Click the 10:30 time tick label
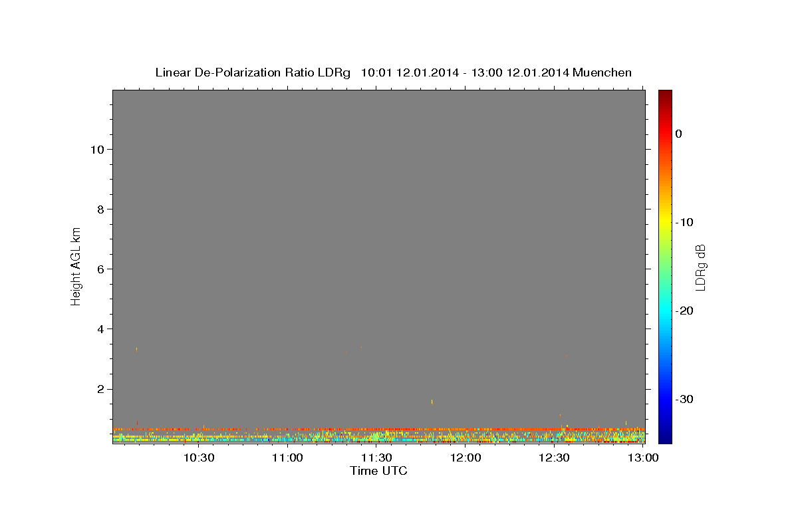This screenshot has width=798, height=532. (x=198, y=458)
